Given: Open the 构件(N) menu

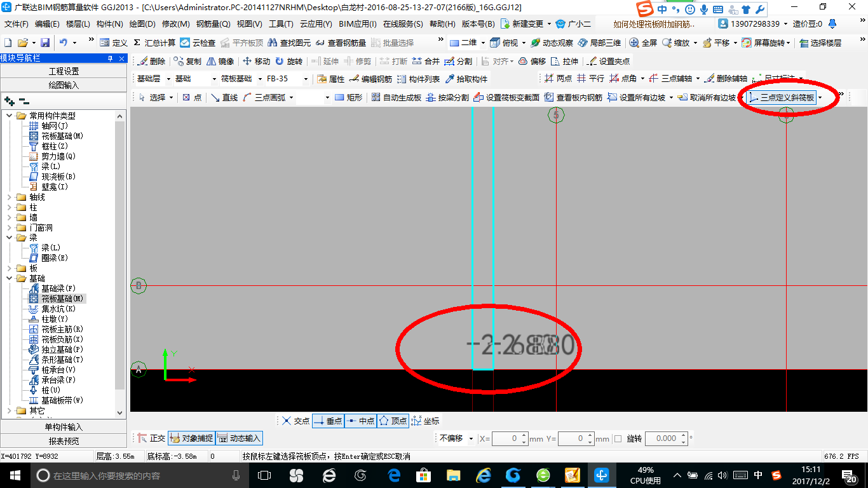Looking at the screenshot, I should pyautogui.click(x=110, y=24).
